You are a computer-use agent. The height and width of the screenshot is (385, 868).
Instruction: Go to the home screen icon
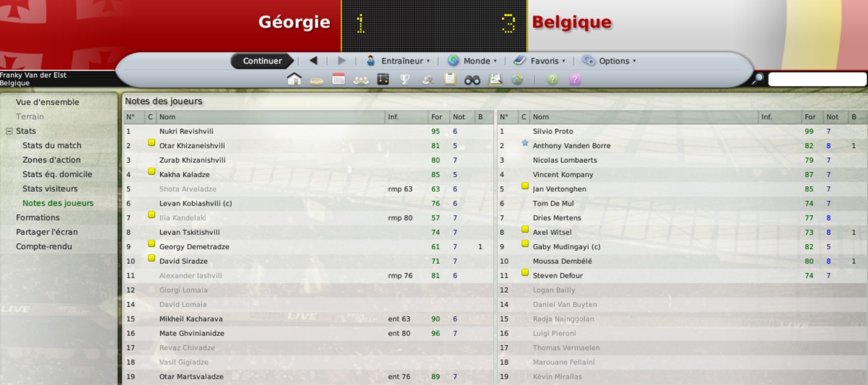pyautogui.click(x=294, y=80)
